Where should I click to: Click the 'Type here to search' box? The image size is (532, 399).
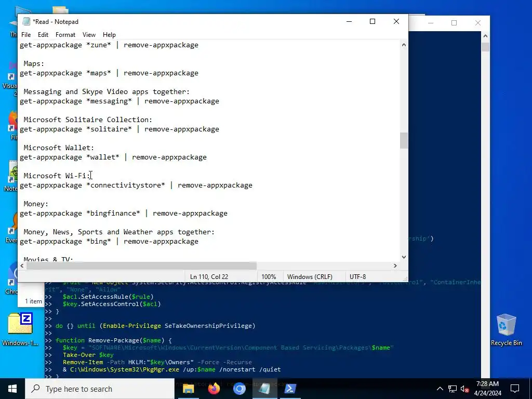click(100, 389)
